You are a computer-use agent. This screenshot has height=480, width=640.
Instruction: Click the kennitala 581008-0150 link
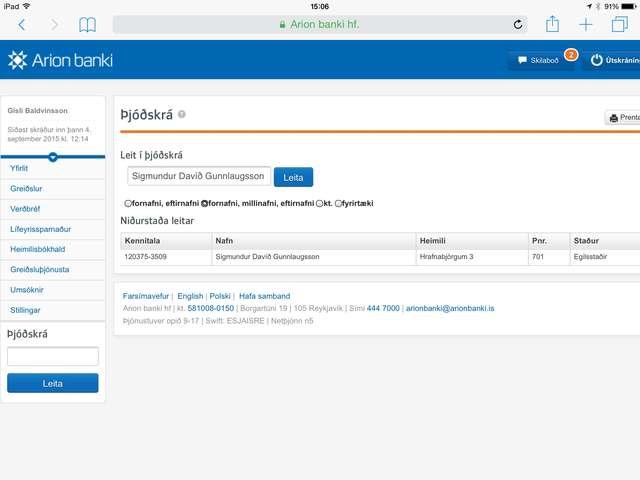click(x=211, y=308)
